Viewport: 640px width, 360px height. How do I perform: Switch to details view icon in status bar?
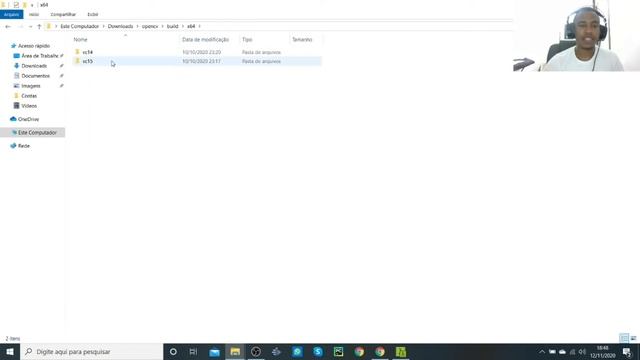624,338
